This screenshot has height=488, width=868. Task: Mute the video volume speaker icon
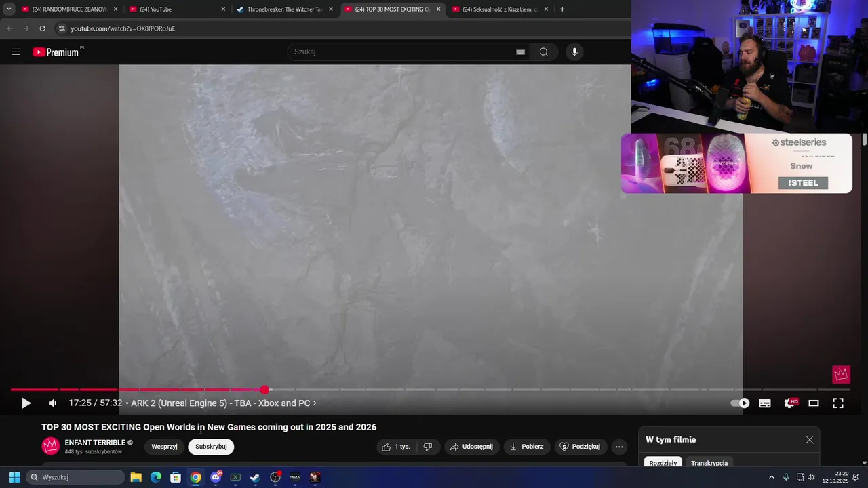52,403
